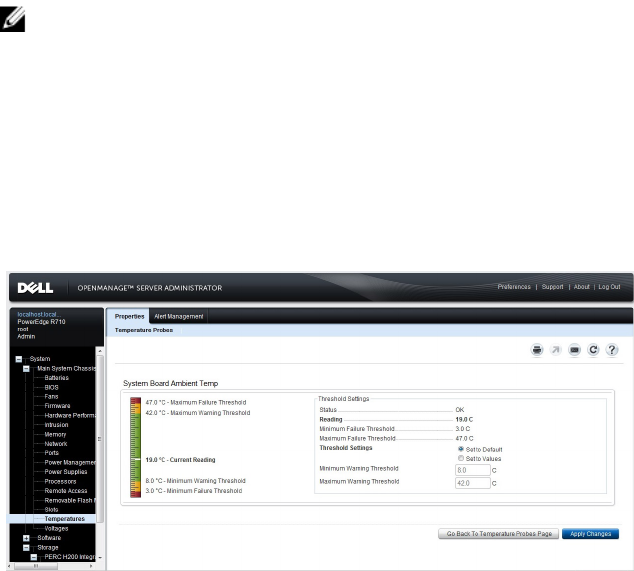Viewport: 634px width, 571px height.
Task: Click the Print icon
Action: [537, 350]
